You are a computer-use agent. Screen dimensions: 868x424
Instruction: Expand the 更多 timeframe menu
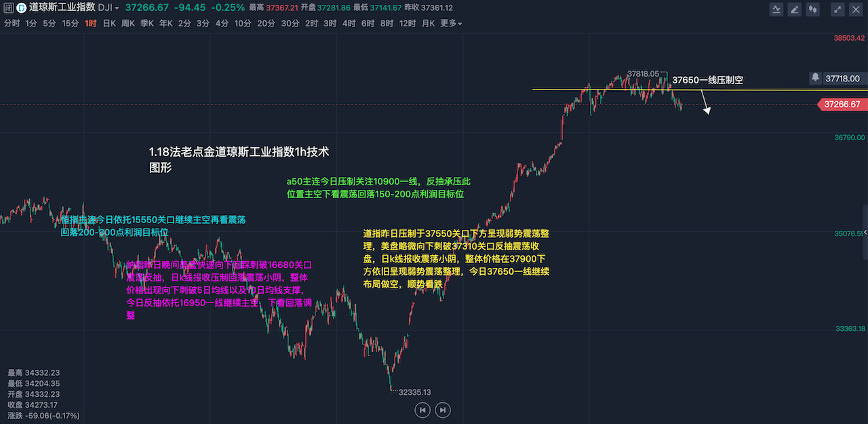[451, 24]
